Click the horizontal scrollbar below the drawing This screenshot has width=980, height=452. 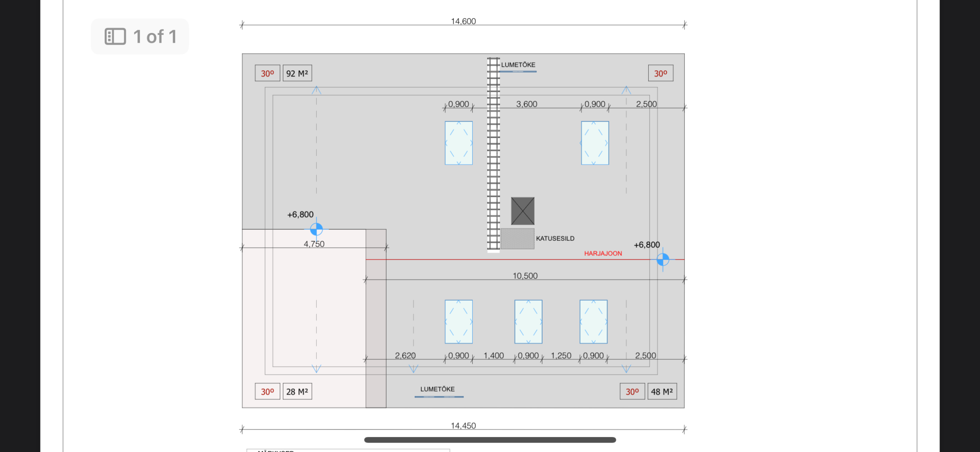(490, 440)
